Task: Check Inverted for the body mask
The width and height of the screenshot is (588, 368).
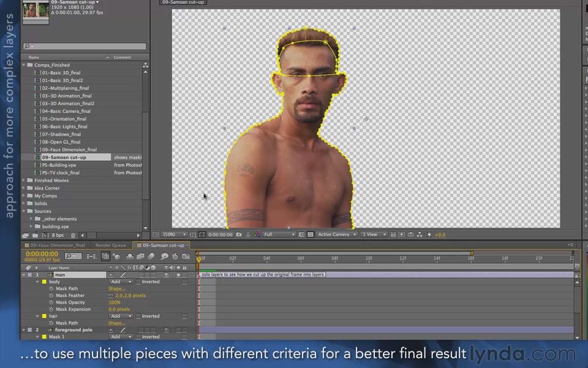Action: 138,282
